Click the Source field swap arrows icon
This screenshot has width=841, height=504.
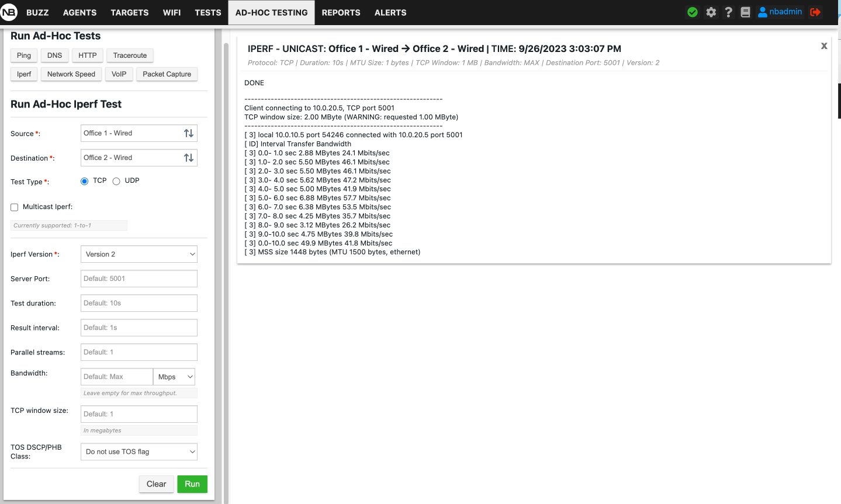(188, 133)
